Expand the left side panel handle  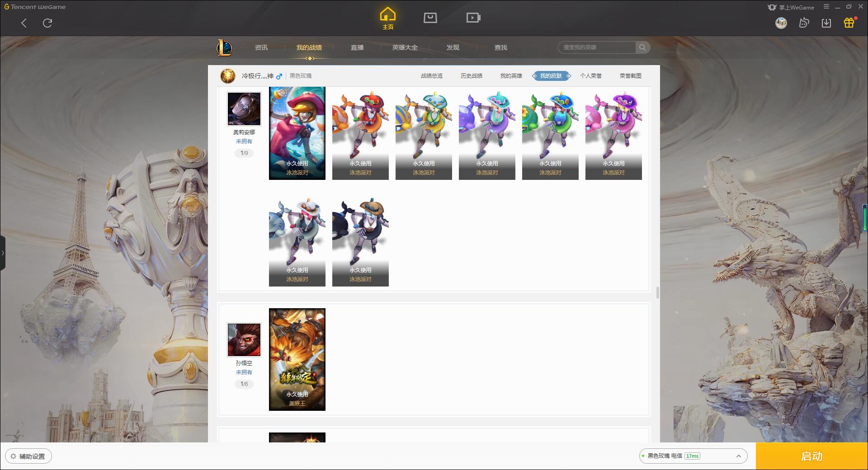3,253
